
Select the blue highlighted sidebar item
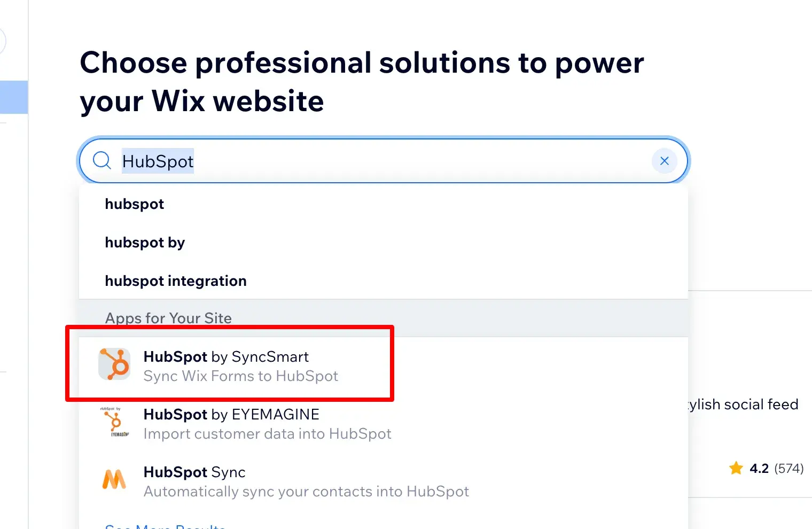[x=14, y=97]
